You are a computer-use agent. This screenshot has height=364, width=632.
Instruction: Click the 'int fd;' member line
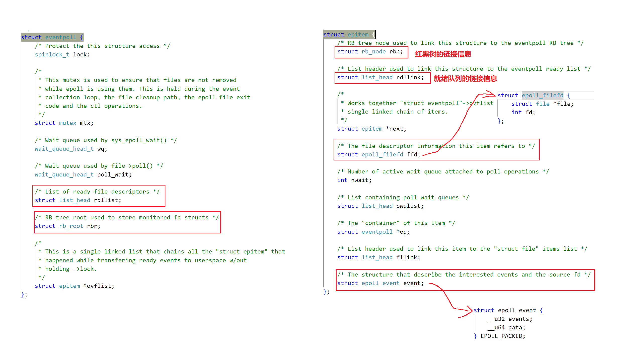[523, 112]
